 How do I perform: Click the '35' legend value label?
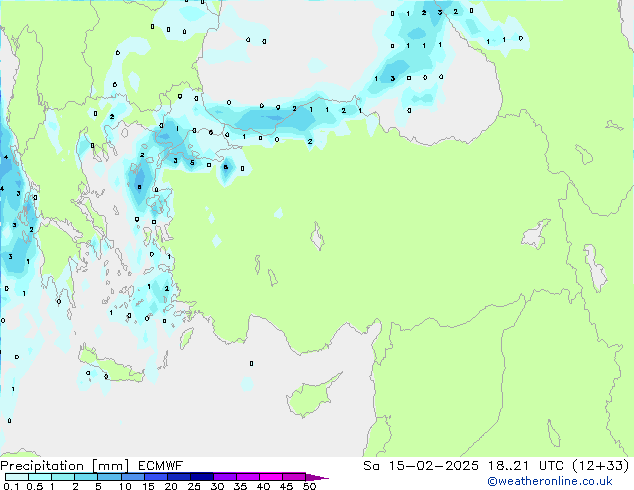[x=240, y=486]
